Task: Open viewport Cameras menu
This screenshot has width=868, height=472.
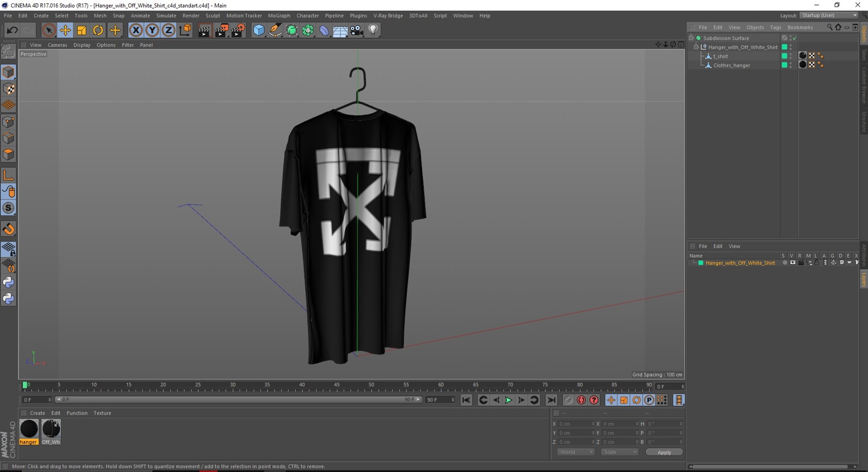Action: pos(57,45)
